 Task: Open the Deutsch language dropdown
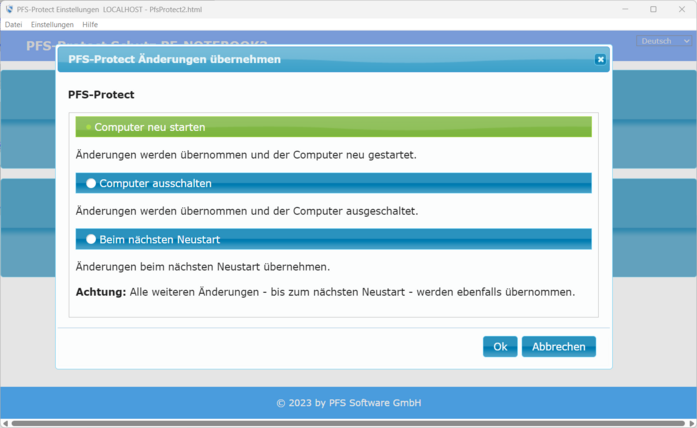[x=662, y=41]
